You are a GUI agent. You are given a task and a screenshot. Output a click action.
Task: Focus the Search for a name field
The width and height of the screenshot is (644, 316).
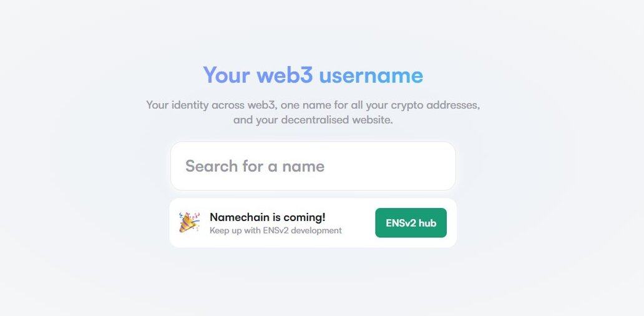[x=313, y=166]
